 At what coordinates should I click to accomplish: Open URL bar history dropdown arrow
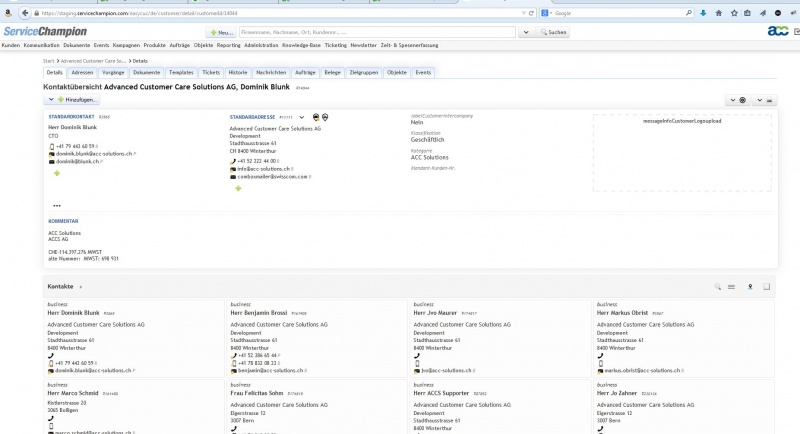(523, 13)
